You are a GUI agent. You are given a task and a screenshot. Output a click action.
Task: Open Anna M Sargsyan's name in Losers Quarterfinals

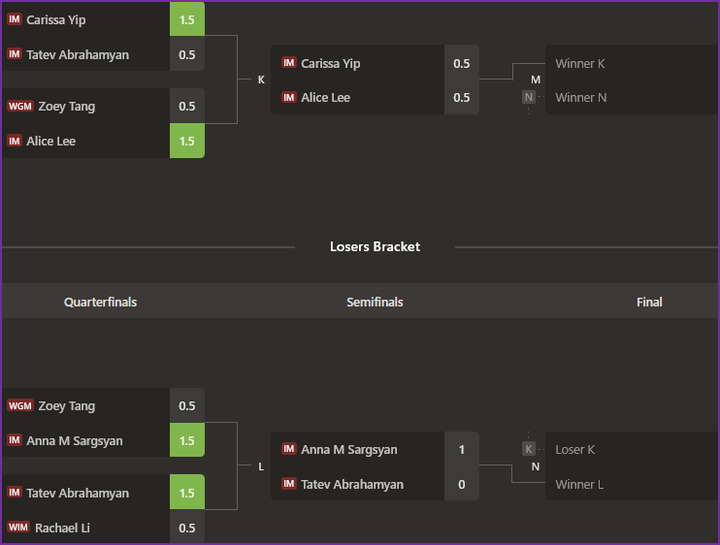[74, 441]
